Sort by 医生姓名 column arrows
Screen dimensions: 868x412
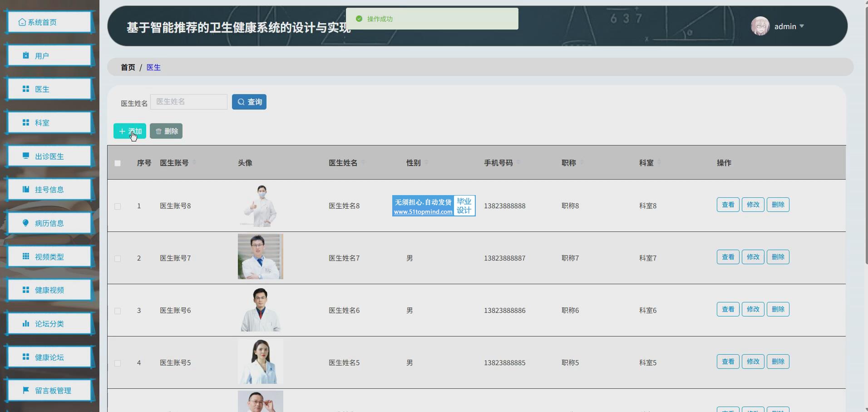363,162
